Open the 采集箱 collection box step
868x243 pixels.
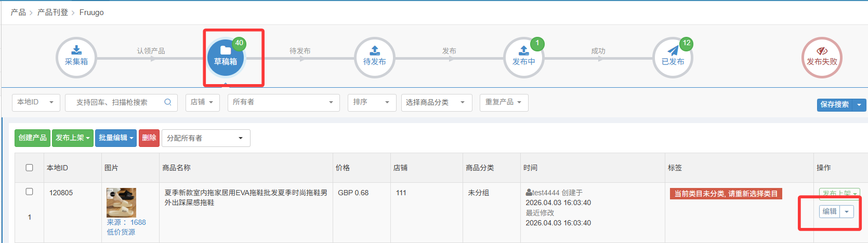[x=76, y=57]
